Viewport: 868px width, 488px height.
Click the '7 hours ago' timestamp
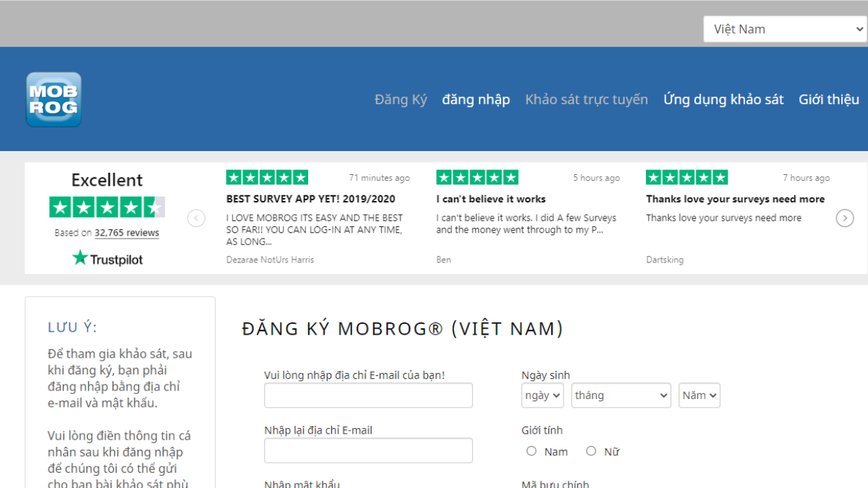tap(807, 178)
